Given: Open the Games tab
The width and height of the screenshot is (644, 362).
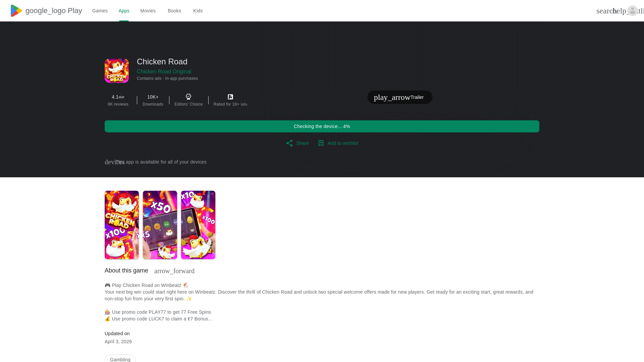Looking at the screenshot, I should [x=100, y=11].
